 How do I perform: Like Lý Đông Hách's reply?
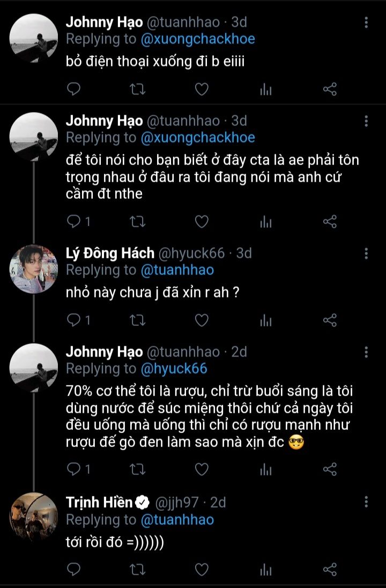(201, 321)
